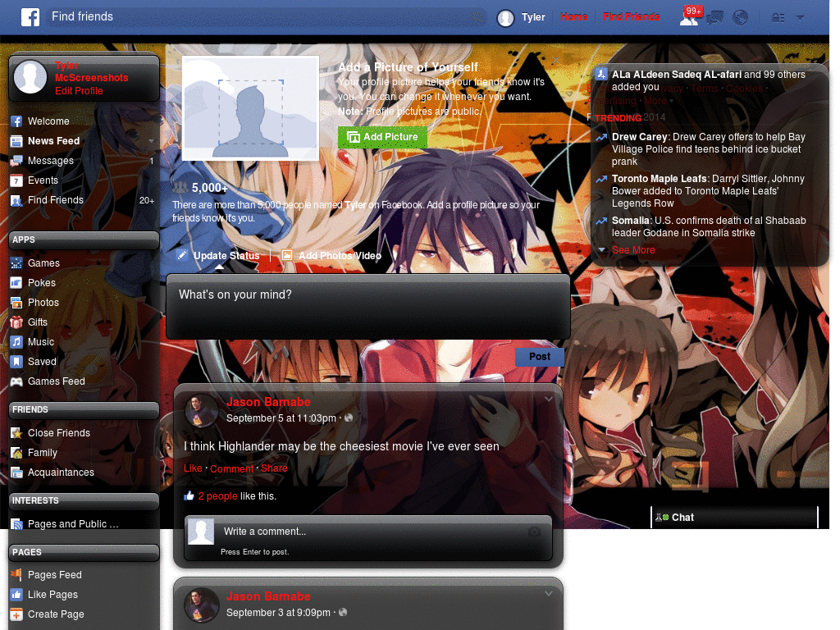Image resolution: width=840 pixels, height=630 pixels.
Task: Open Family list icon
Action: (16, 453)
